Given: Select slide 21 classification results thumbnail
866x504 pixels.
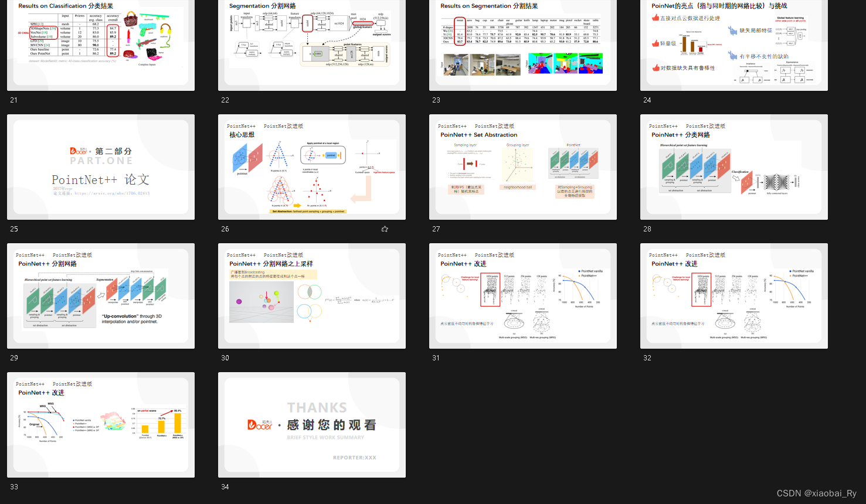Looking at the screenshot, I should click(x=101, y=45).
